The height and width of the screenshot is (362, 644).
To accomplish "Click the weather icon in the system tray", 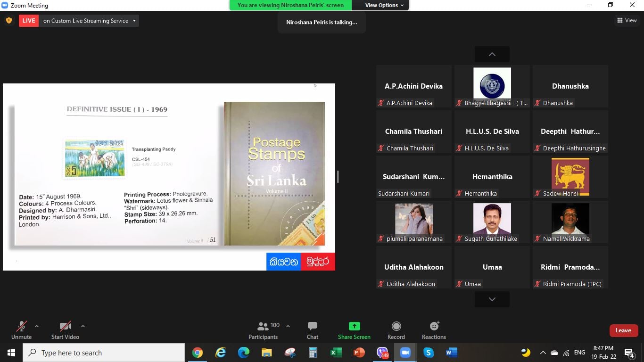I will (x=526, y=353).
